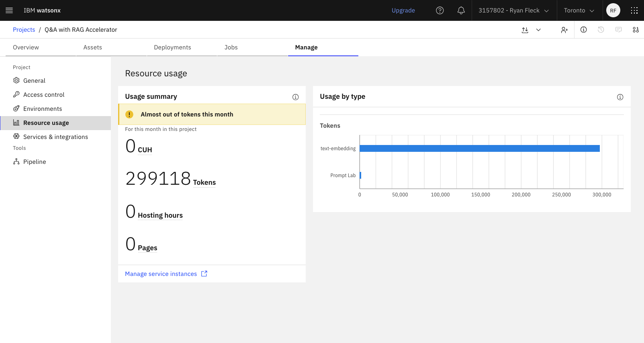Screen dimensions: 644x343
Task: Click Usage summary info icon
Action: [x=295, y=97]
